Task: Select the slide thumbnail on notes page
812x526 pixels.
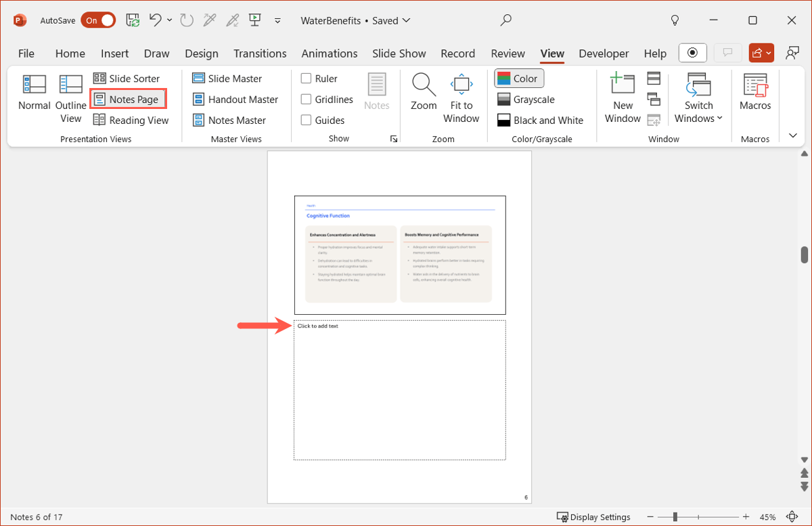Action: pos(400,255)
